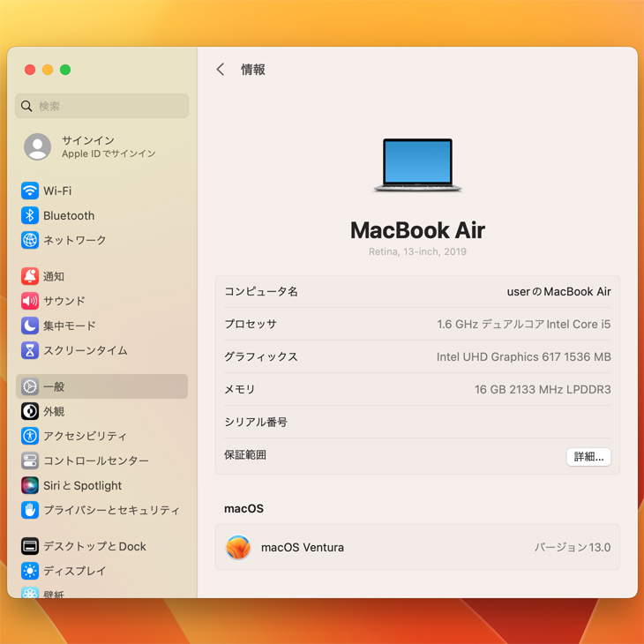The width and height of the screenshot is (644, 644).
Task: Open 集中モード moon icon
Action: tap(30, 326)
